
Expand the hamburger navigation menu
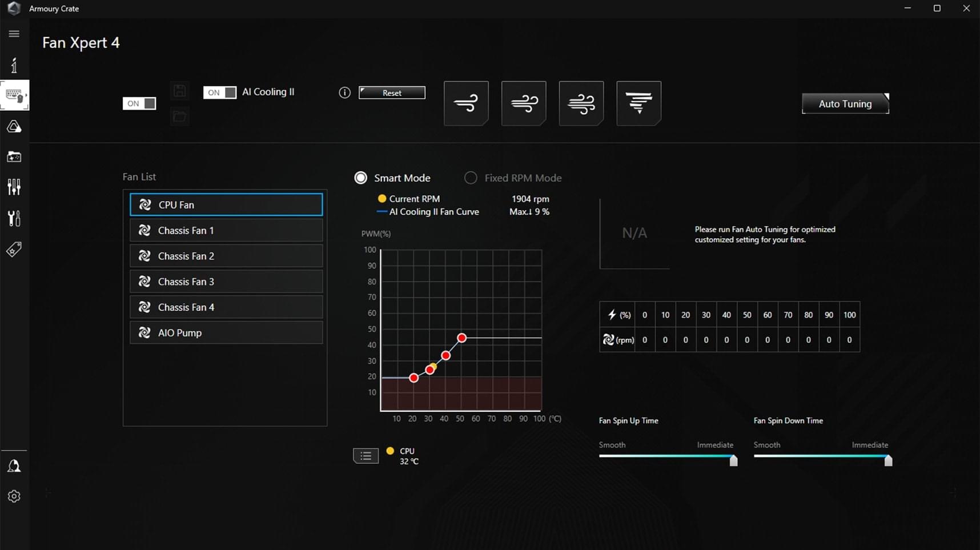click(14, 34)
